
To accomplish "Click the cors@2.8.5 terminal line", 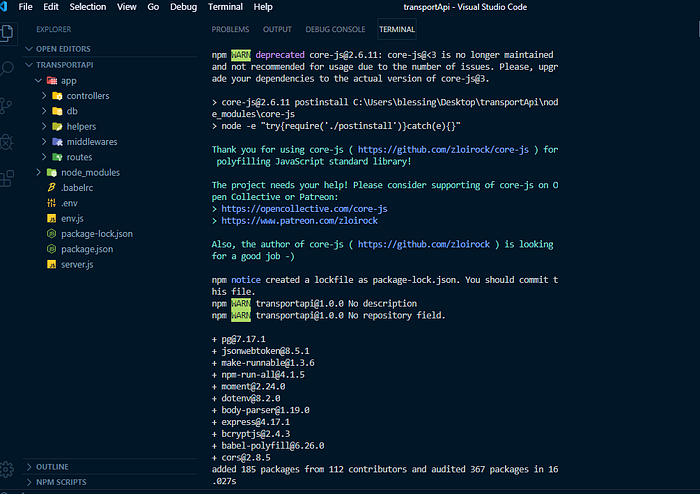I will [241, 457].
